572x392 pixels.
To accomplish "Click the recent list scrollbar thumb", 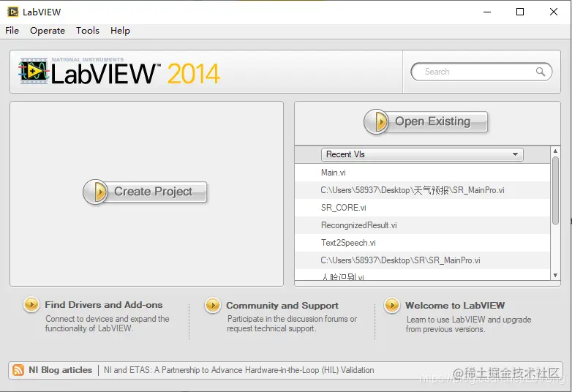I will pyautogui.click(x=555, y=190).
